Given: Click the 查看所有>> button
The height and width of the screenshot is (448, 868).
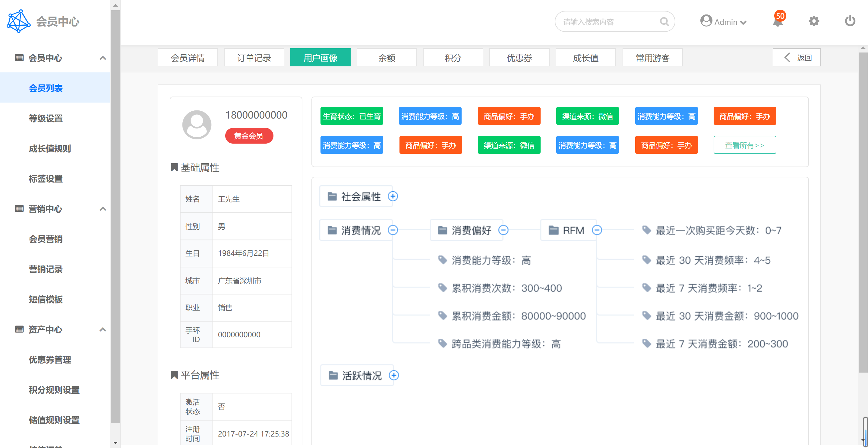Looking at the screenshot, I should tap(745, 145).
